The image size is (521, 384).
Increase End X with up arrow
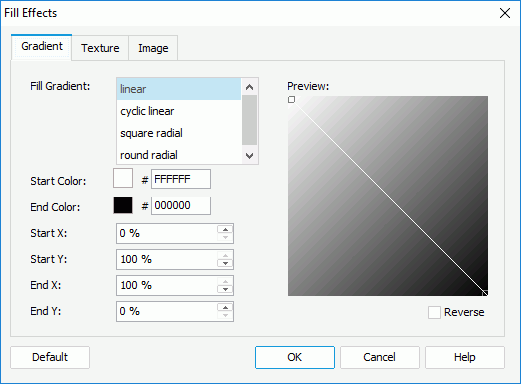coord(225,281)
